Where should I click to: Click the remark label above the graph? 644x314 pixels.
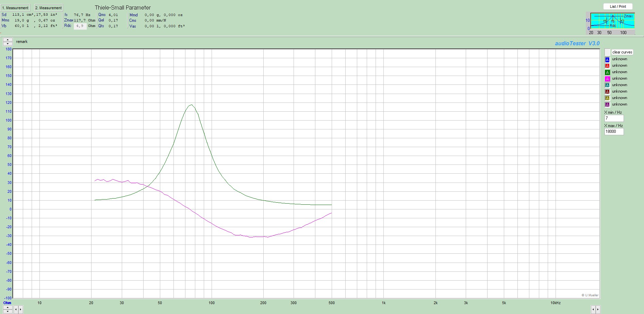pyautogui.click(x=22, y=42)
